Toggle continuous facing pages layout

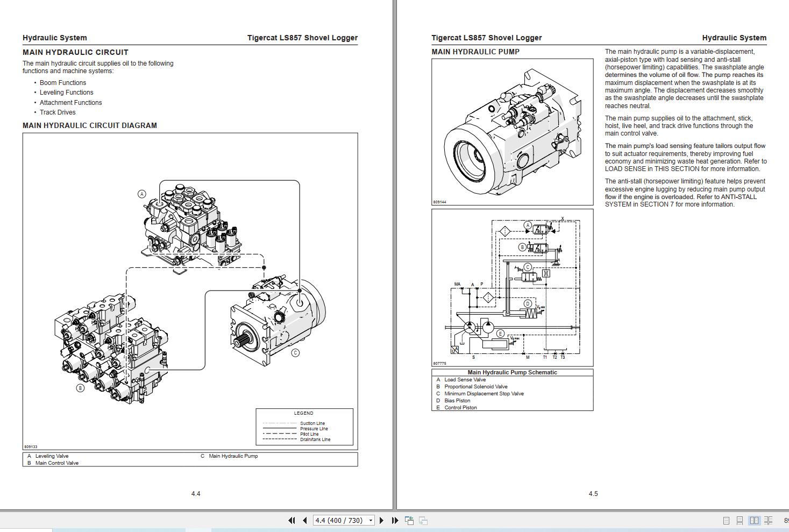click(769, 521)
